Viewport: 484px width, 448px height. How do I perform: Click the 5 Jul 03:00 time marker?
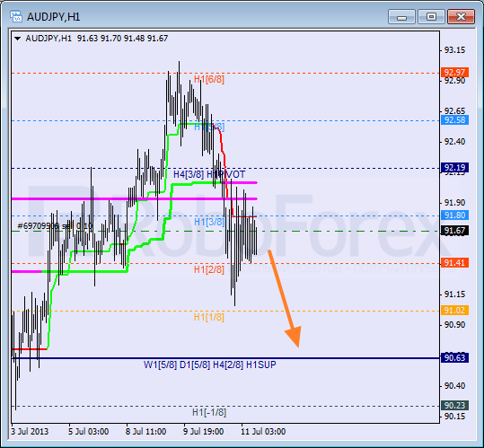pos(88,431)
